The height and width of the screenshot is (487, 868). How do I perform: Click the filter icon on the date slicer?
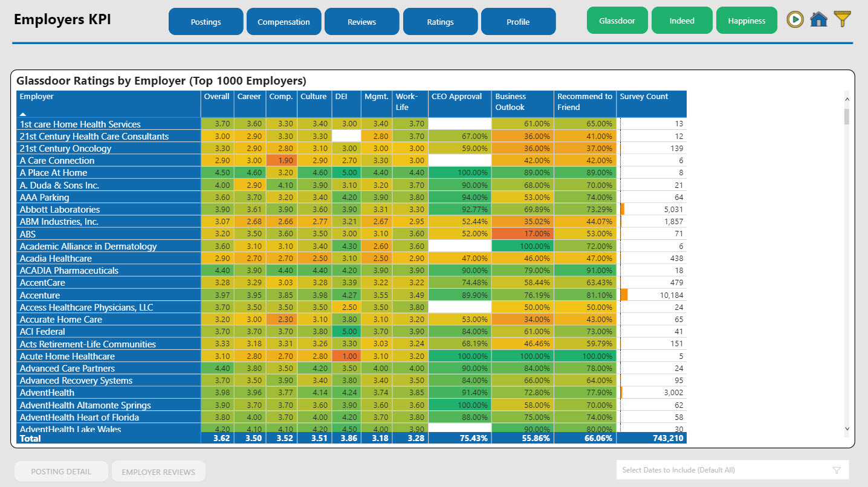[837, 469]
